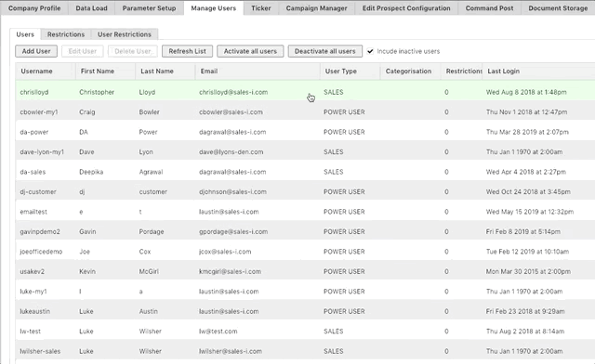Image resolution: width=595 pixels, height=364 pixels.
Task: Click the Delete User button
Action: coord(133,51)
